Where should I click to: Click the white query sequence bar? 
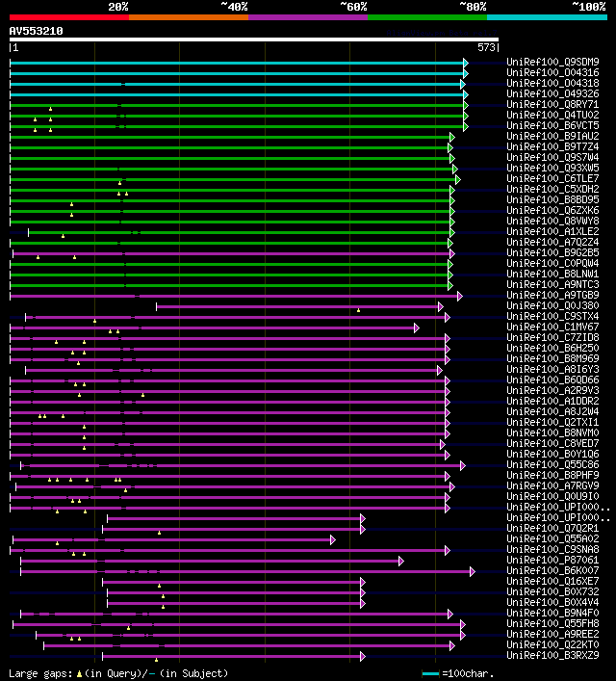coord(254,39)
